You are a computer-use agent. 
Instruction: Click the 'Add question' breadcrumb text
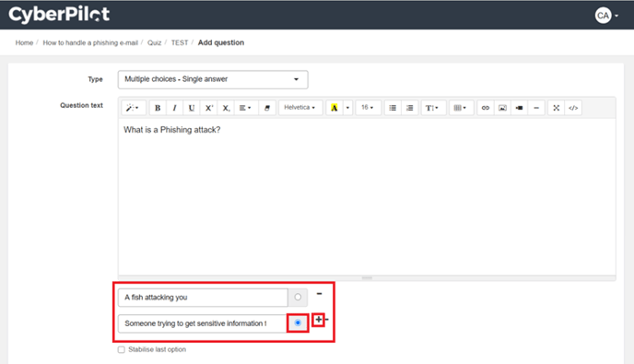click(x=221, y=43)
